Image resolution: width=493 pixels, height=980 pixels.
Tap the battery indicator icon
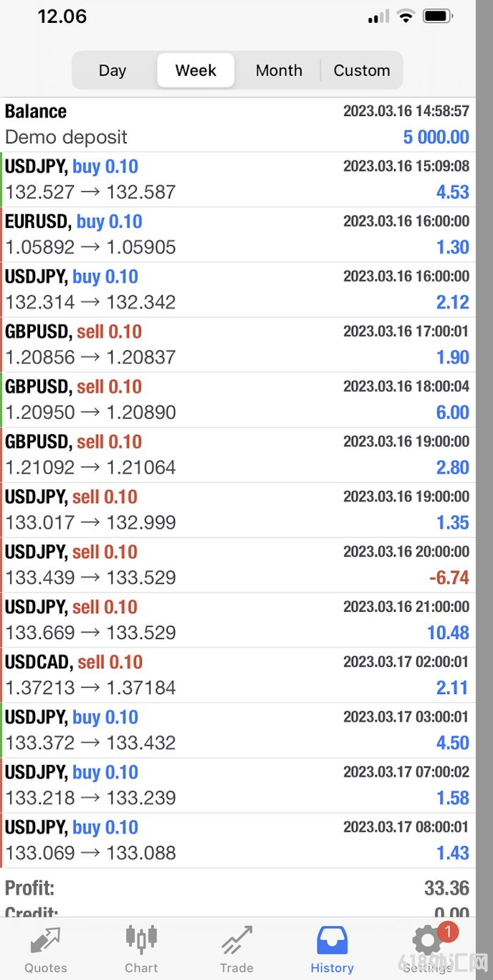[438, 16]
